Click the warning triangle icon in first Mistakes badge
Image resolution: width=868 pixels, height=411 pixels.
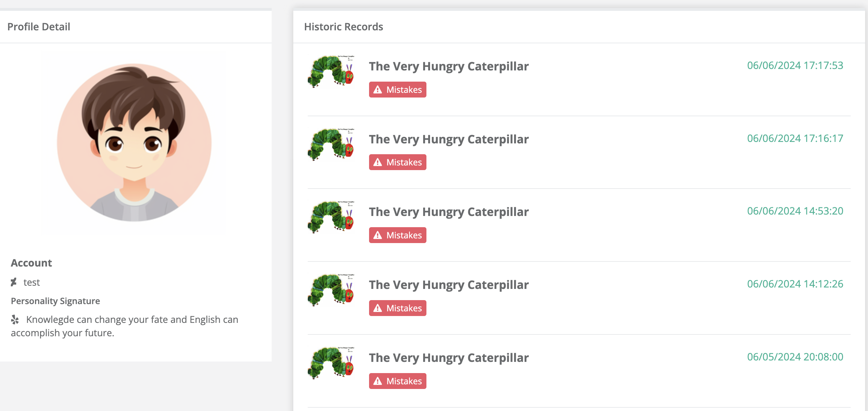click(378, 90)
